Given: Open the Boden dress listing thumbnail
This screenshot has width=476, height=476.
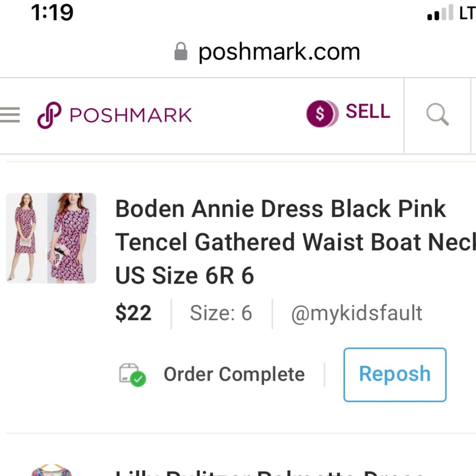Looking at the screenshot, I should (51, 238).
